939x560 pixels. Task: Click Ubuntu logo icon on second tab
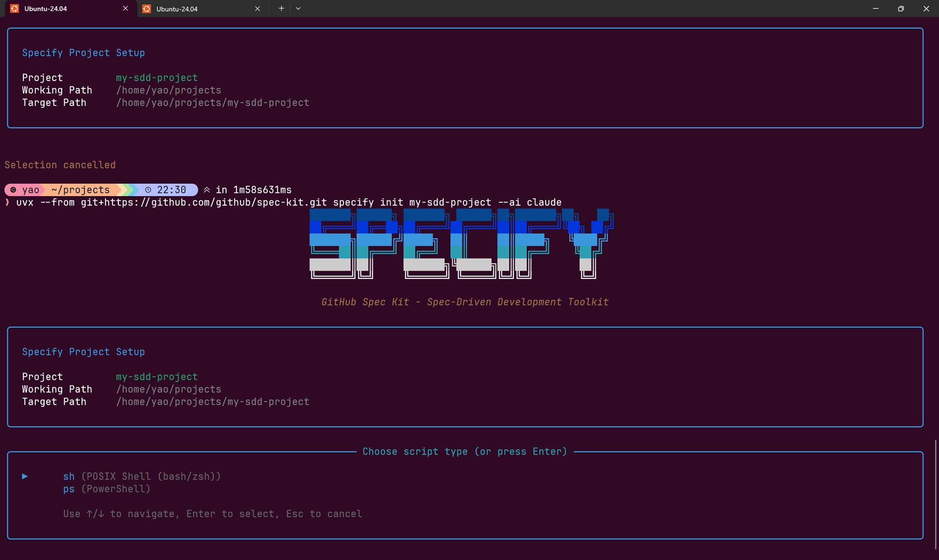click(x=147, y=9)
